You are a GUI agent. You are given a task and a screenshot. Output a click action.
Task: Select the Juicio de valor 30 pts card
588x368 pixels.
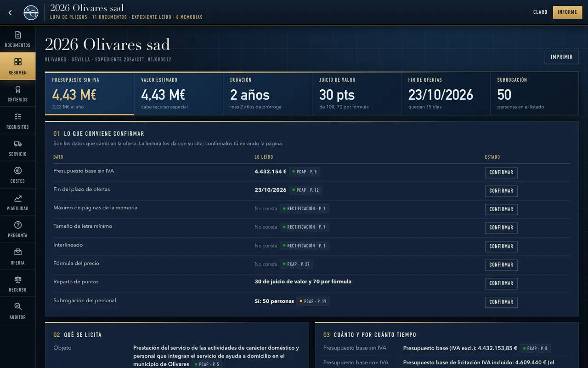coord(357,93)
